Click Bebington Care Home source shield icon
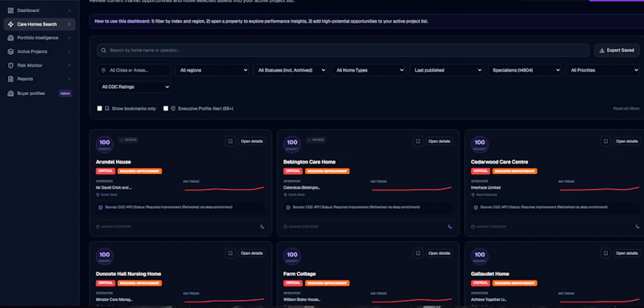Screen dimensions: 644x308 288,208
